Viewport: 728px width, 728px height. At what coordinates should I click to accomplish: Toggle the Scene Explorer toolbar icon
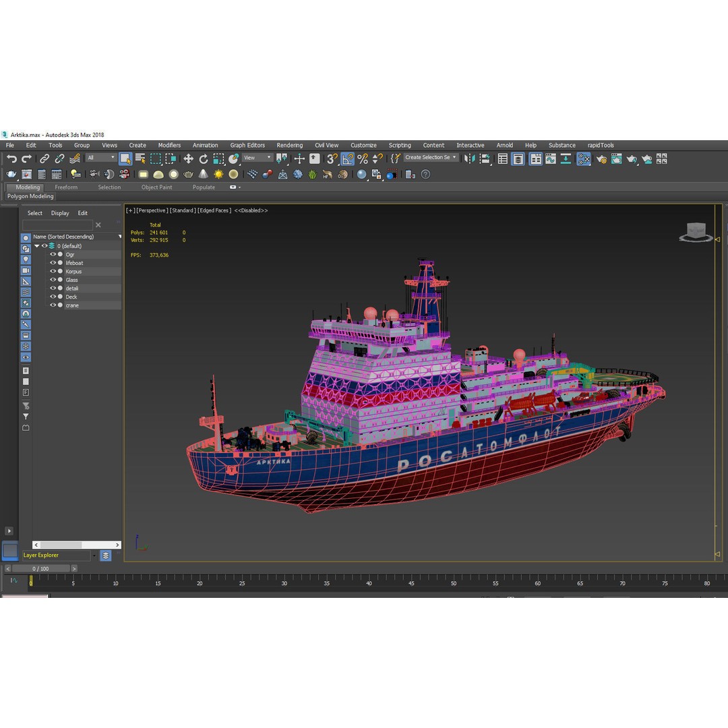[x=502, y=159]
